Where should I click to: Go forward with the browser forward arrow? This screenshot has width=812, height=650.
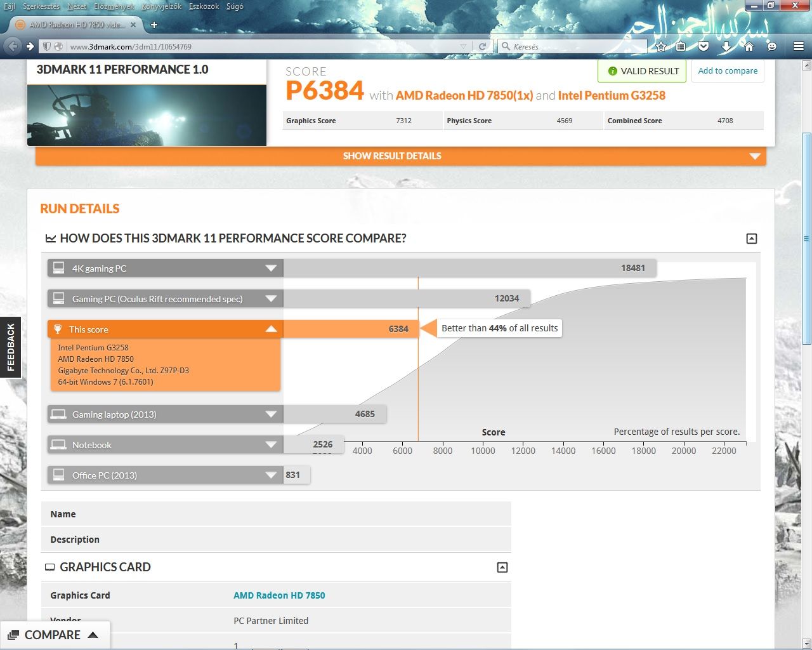coord(30,46)
